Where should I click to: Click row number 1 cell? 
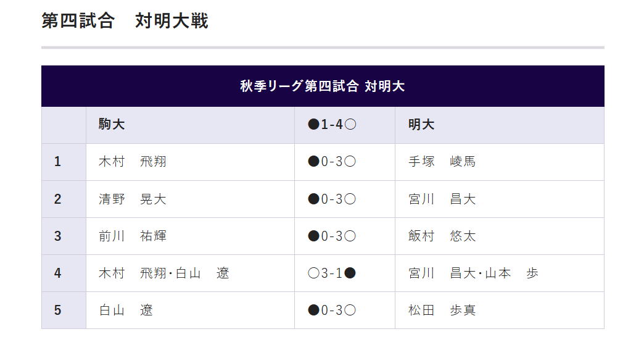pyautogui.click(x=58, y=162)
